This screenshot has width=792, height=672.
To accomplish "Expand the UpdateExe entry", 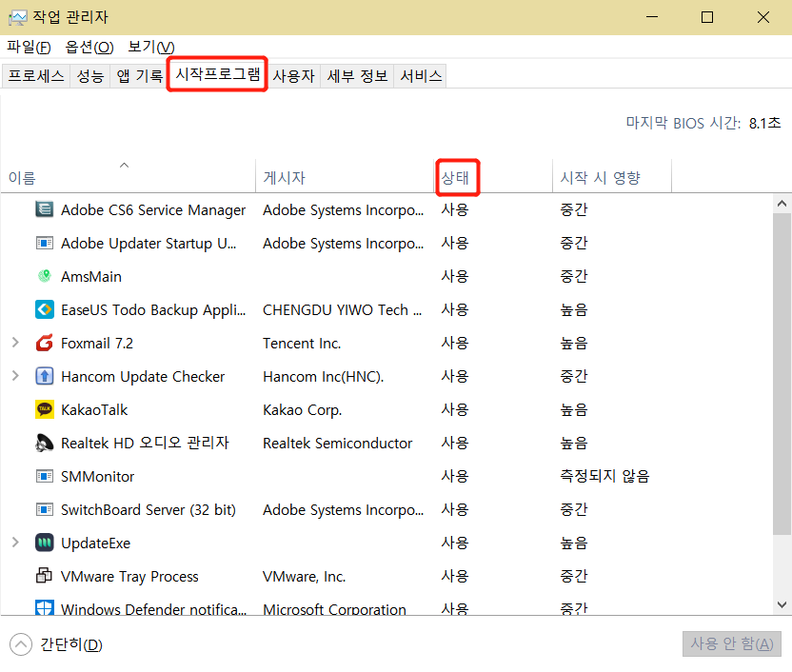I will click(x=15, y=543).
